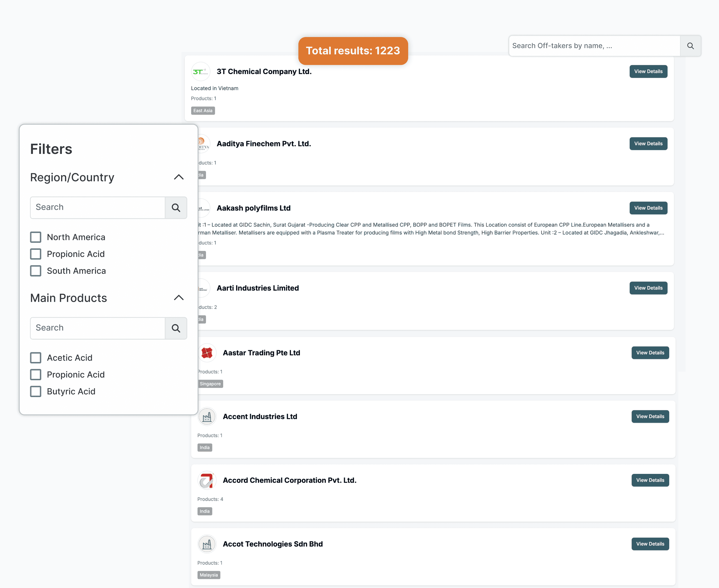Click the Accent Industries Ltd title
This screenshot has height=588, width=719.
pyautogui.click(x=260, y=417)
